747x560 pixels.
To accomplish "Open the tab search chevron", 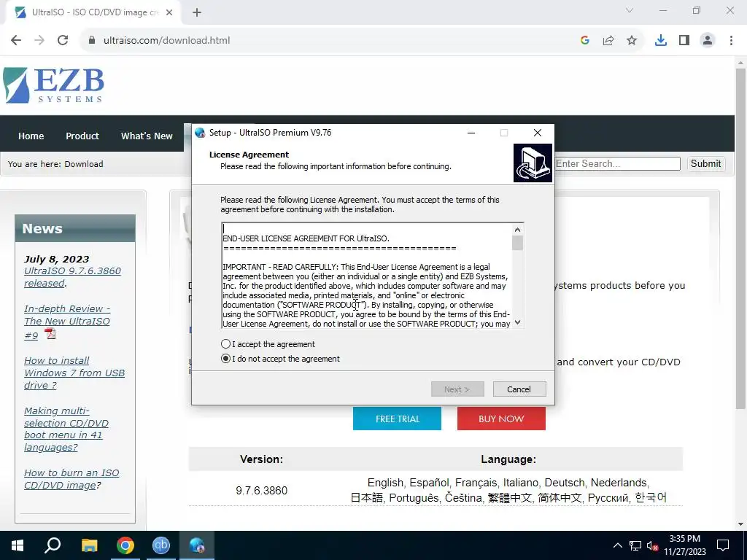I will (x=630, y=10).
